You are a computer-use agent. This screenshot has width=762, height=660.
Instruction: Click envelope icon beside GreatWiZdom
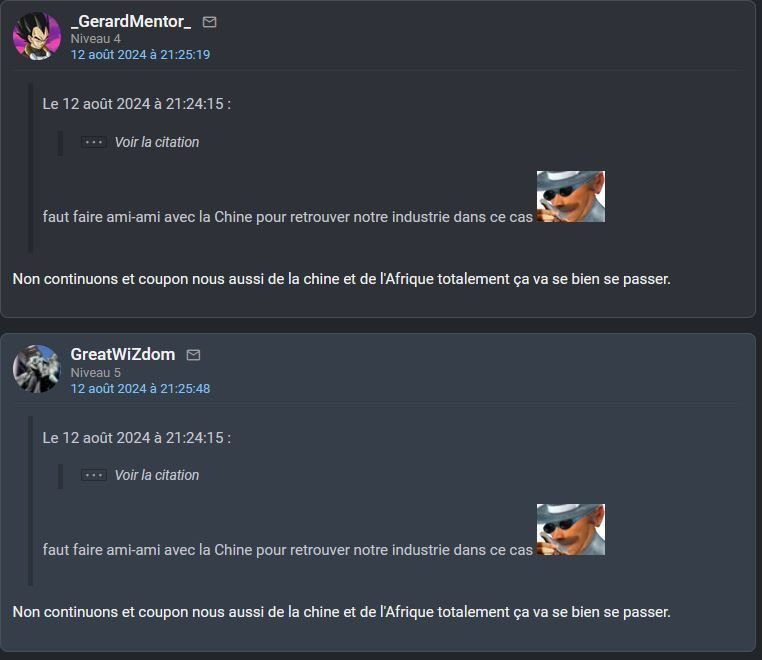point(193,355)
